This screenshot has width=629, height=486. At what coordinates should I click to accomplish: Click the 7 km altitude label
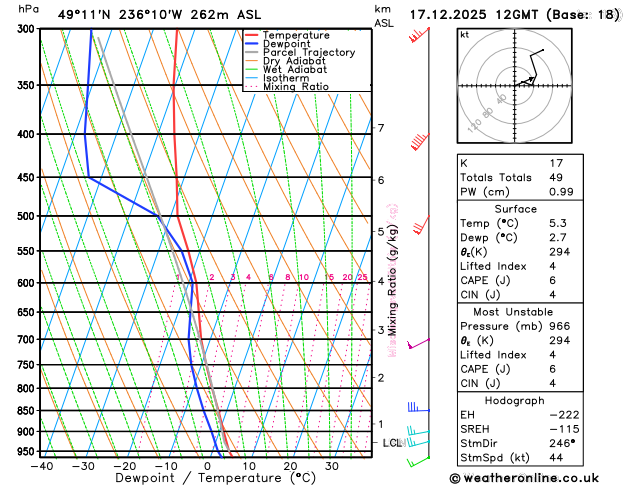381,128
